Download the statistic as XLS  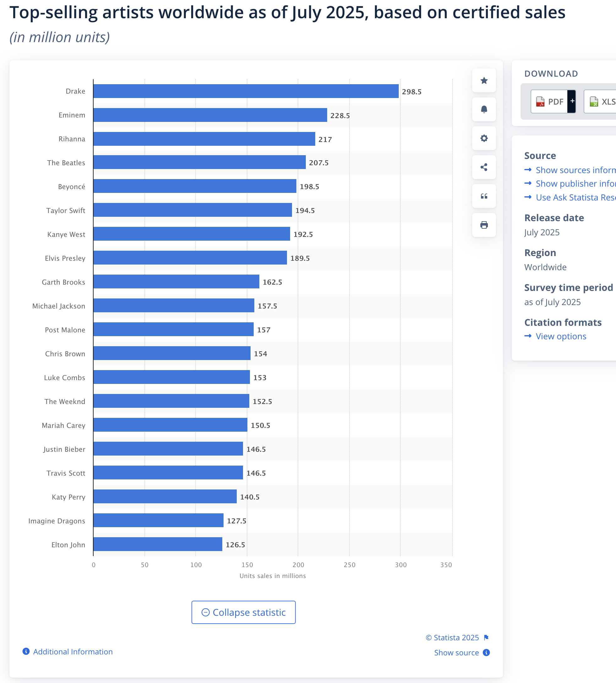point(601,101)
